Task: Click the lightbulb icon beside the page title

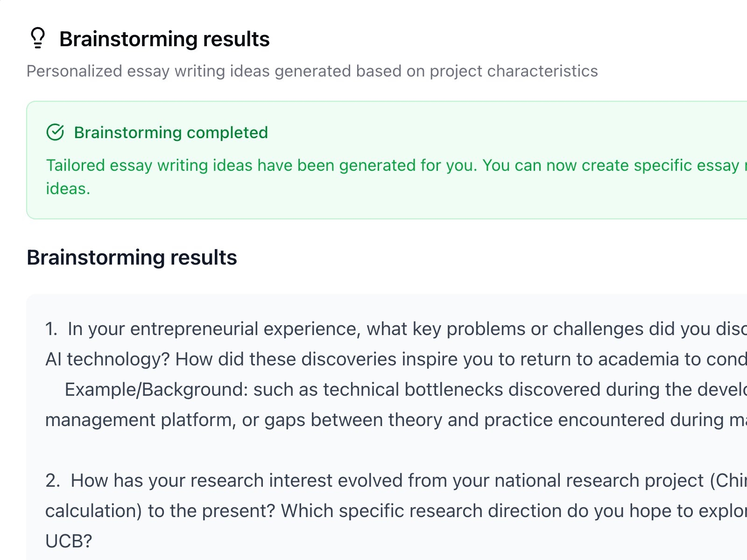Action: pos(38,38)
